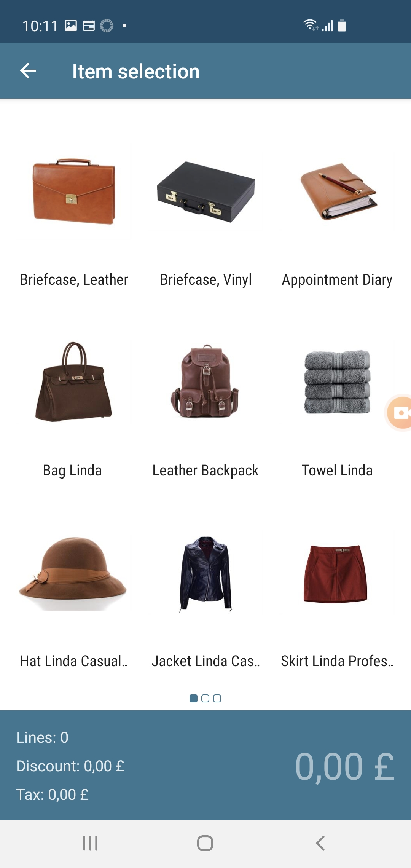Viewport: 411px width, 868px height.
Task: Select the Hat Linda Casual image
Action: [73, 573]
